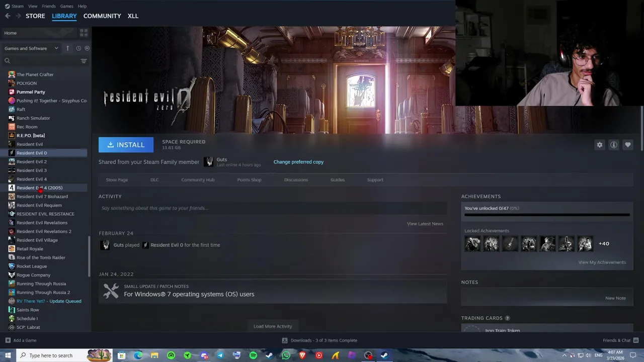
Task: Open game settings gear icon
Action: point(600,145)
